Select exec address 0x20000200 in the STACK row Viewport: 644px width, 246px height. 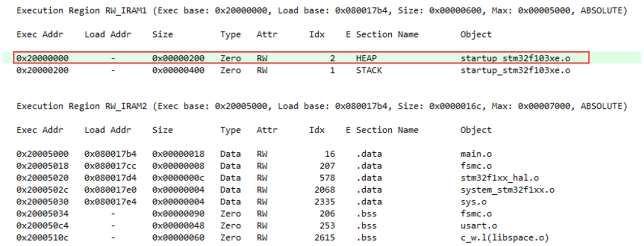click(42, 70)
